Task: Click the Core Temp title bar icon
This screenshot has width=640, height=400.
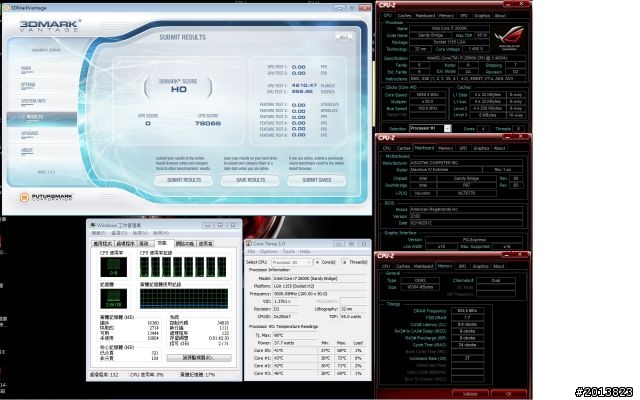Action: (x=248, y=244)
